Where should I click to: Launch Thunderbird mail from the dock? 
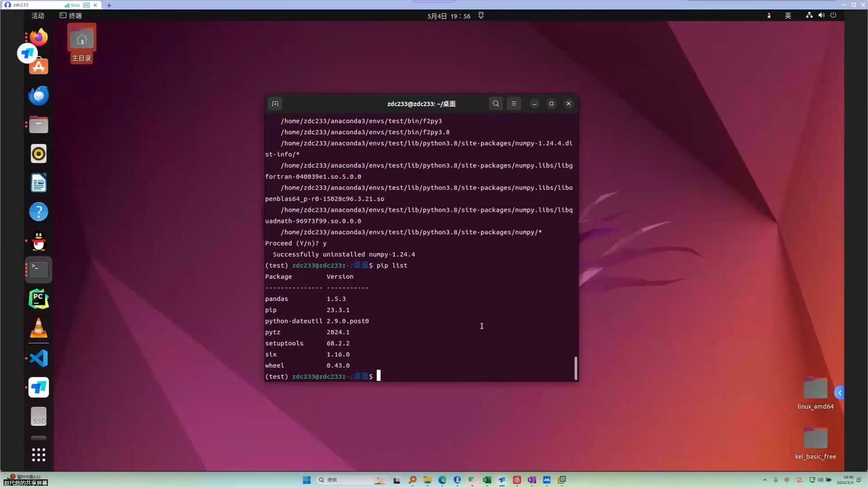point(39,96)
